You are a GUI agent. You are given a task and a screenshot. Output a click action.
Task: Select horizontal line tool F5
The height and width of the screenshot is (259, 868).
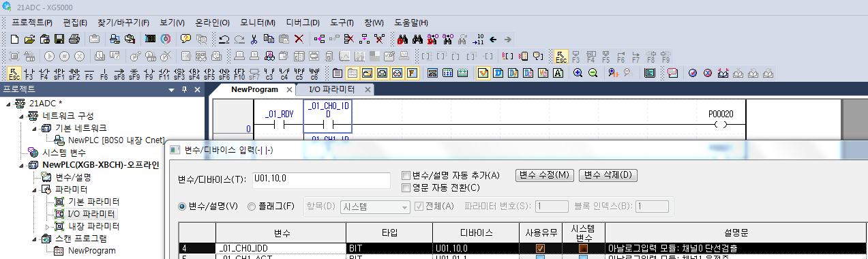[89, 73]
